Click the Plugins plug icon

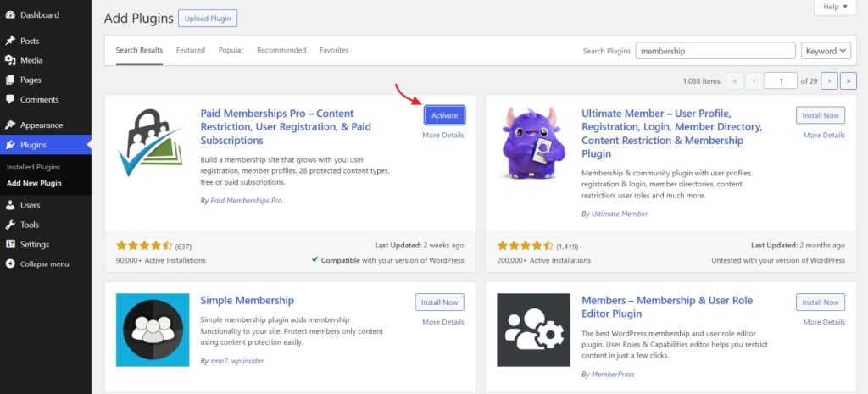10,145
